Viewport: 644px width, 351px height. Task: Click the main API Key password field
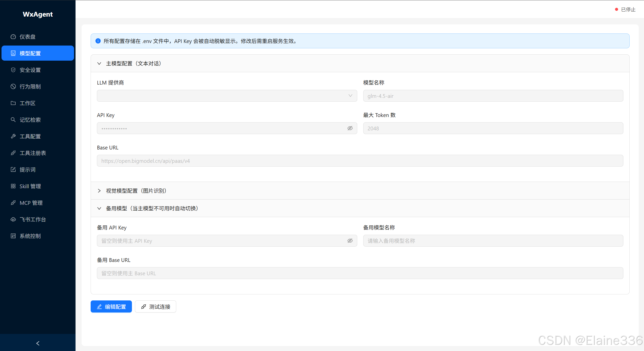227,128
